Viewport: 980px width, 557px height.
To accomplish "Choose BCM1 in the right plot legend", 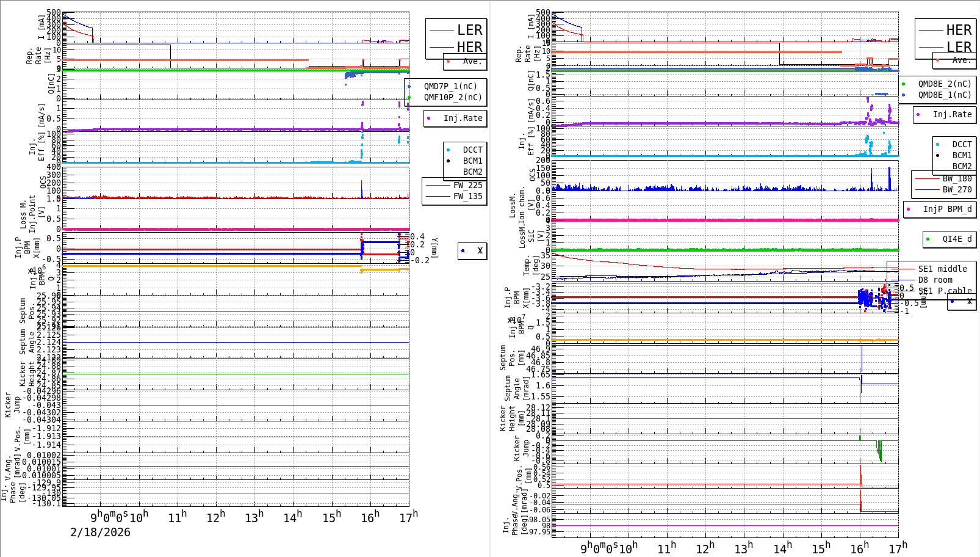I will tap(962, 155).
